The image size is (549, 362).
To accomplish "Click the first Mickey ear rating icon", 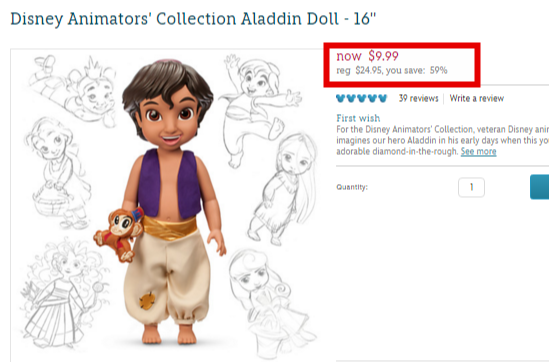I will tap(341, 98).
